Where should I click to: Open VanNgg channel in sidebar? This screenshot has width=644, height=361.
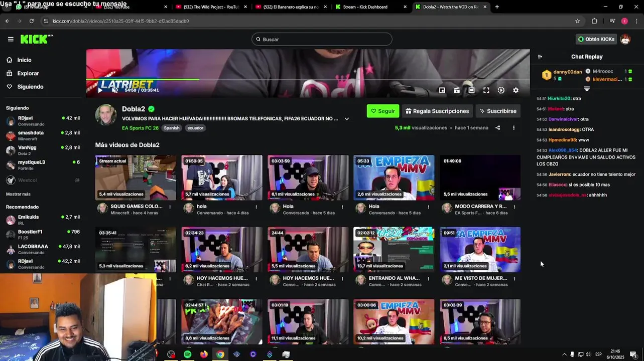pos(43,150)
